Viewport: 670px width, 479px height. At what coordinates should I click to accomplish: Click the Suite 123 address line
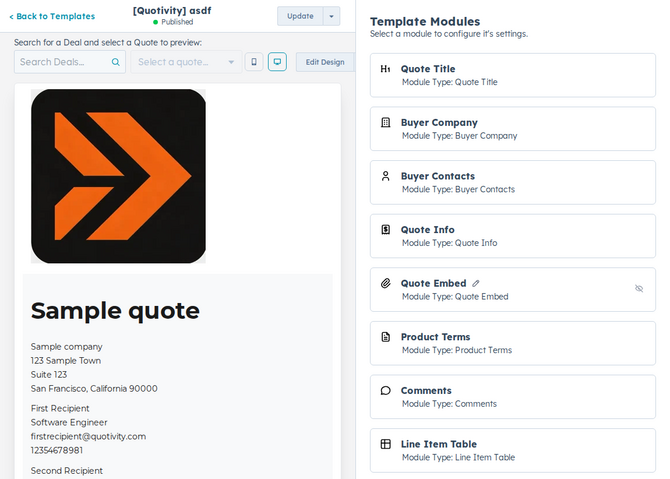(49, 375)
